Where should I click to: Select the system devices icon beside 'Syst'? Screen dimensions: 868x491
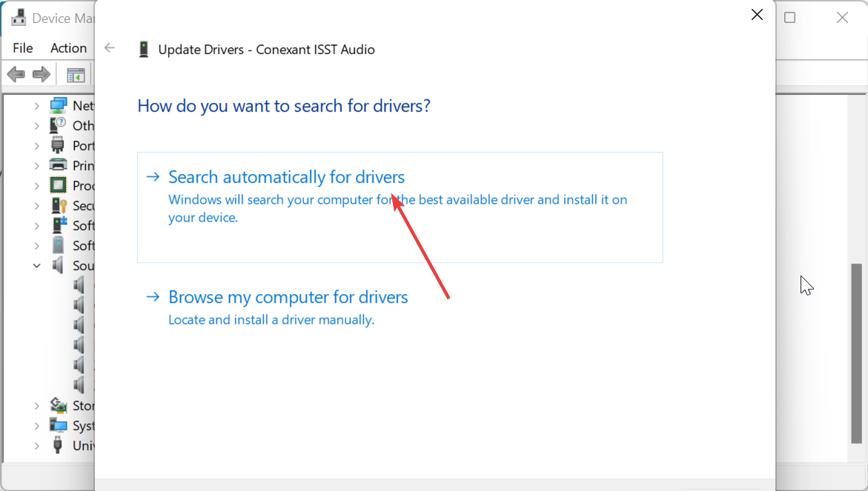click(x=58, y=425)
